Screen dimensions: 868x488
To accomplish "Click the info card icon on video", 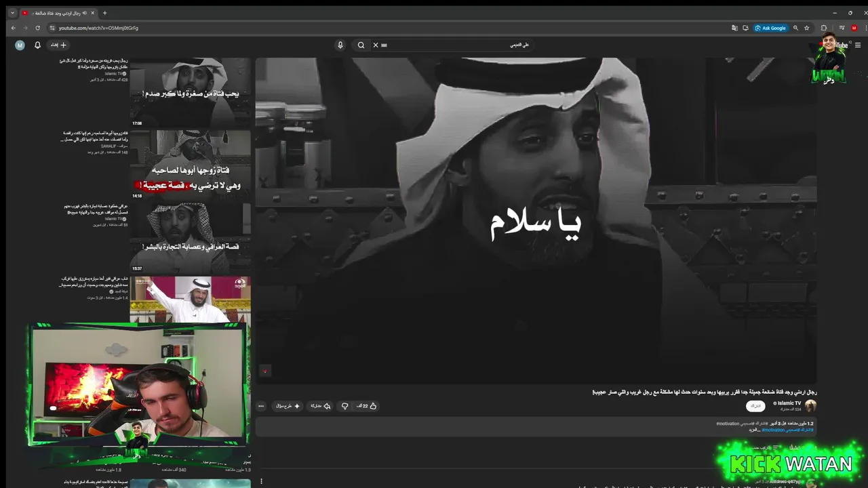I will click(x=265, y=371).
